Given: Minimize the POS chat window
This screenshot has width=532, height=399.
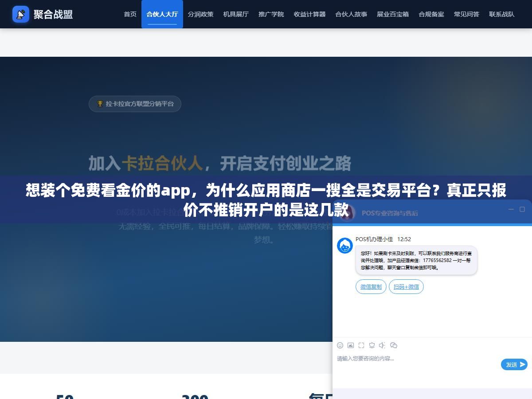Looking at the screenshot, I should [x=511, y=209].
